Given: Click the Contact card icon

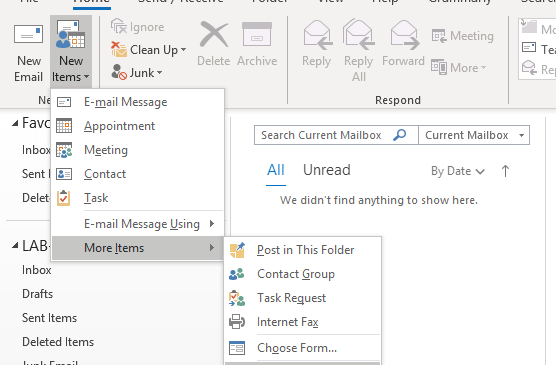Looking at the screenshot, I should click(64, 174).
